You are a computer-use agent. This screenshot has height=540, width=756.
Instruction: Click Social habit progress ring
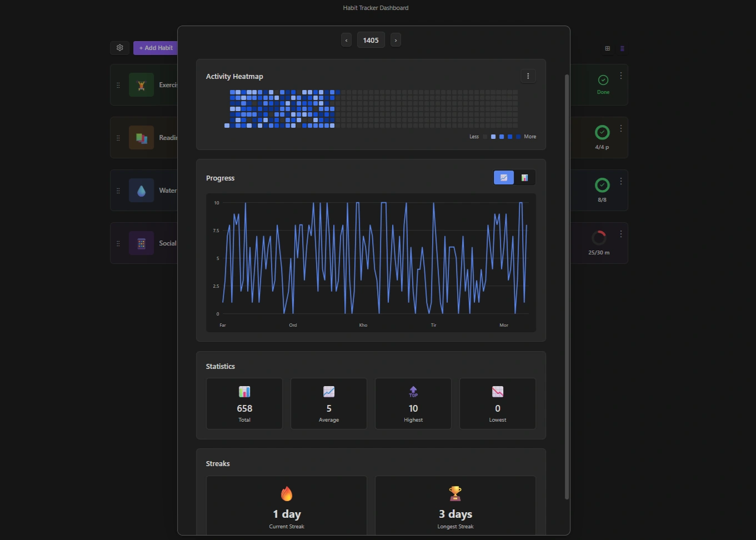coord(599,238)
